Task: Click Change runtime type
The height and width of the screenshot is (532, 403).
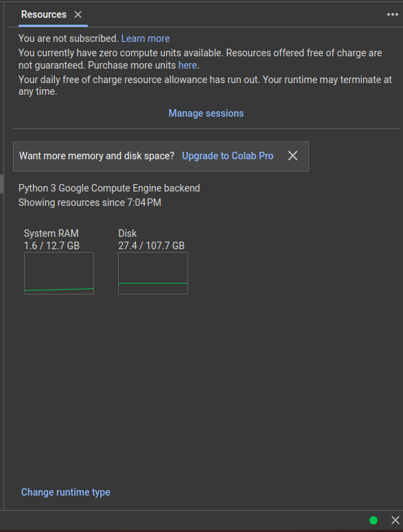Action: pyautogui.click(x=65, y=492)
